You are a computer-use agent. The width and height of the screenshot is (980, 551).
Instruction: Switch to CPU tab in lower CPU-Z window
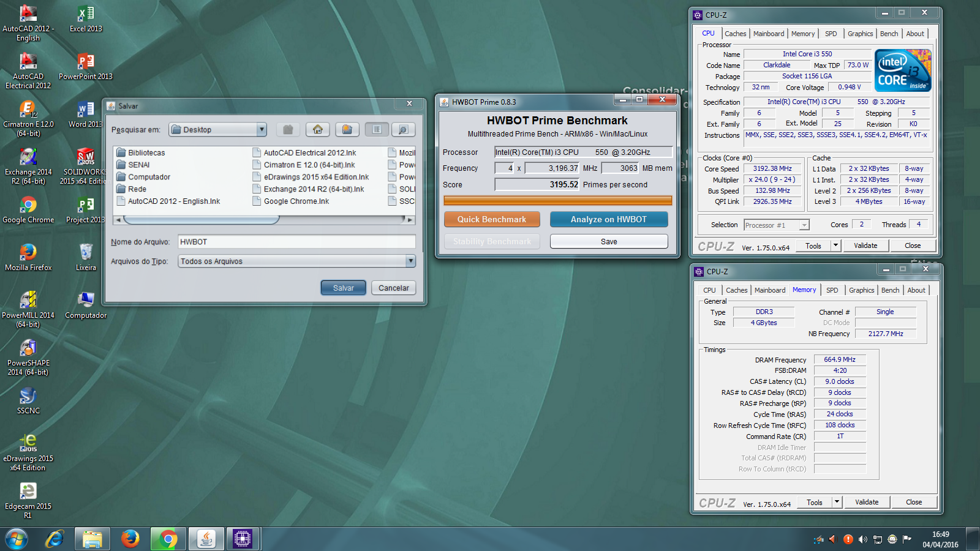click(x=709, y=290)
